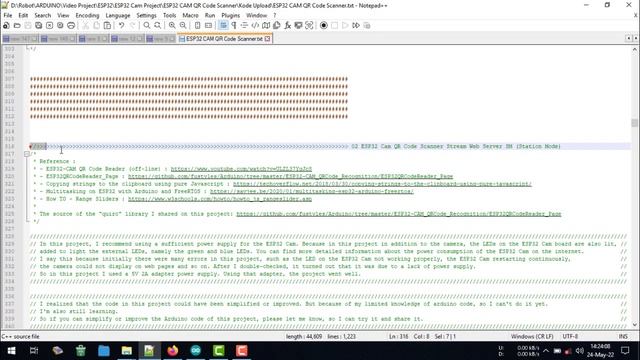Open the Search menu

click(42, 15)
